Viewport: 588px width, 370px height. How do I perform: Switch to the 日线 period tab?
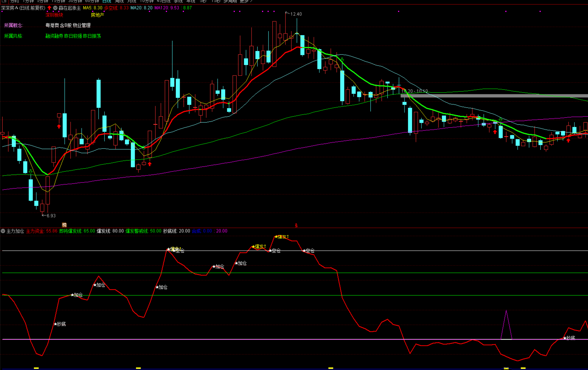point(107,1)
